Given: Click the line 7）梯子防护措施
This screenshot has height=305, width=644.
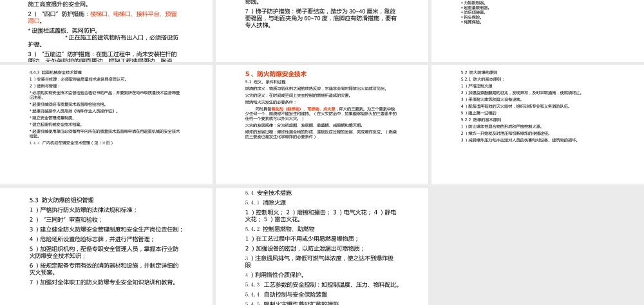Looking at the screenshot, I should point(321,18).
